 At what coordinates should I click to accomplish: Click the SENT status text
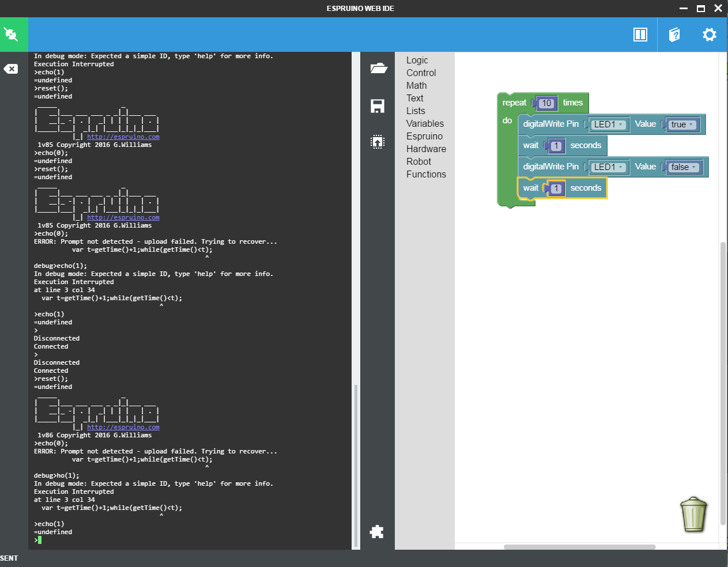click(9, 558)
